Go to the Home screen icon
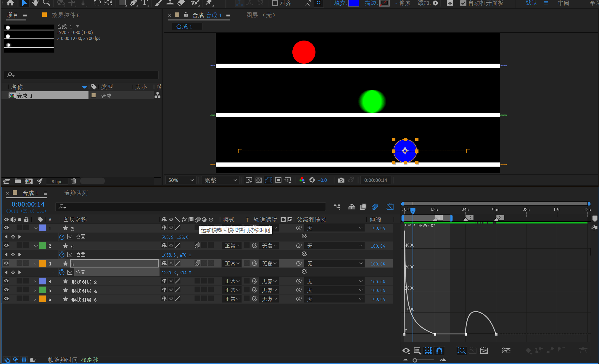 [x=10, y=3]
